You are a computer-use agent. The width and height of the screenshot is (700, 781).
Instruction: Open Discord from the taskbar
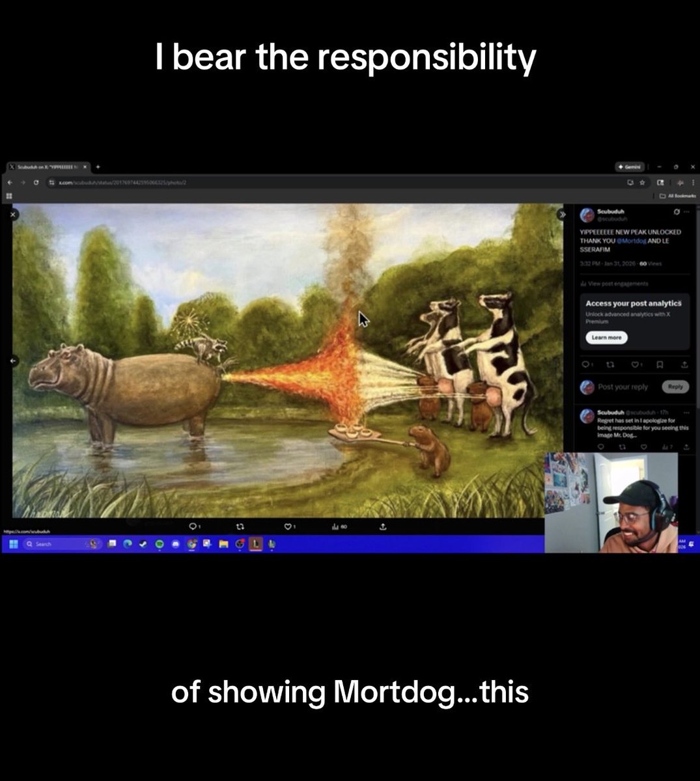[x=175, y=544]
